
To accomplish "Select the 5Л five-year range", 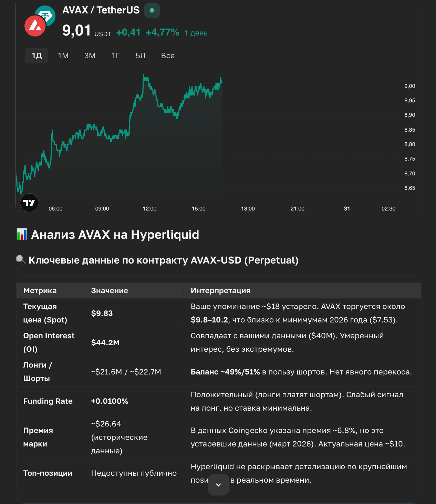I will point(140,55).
